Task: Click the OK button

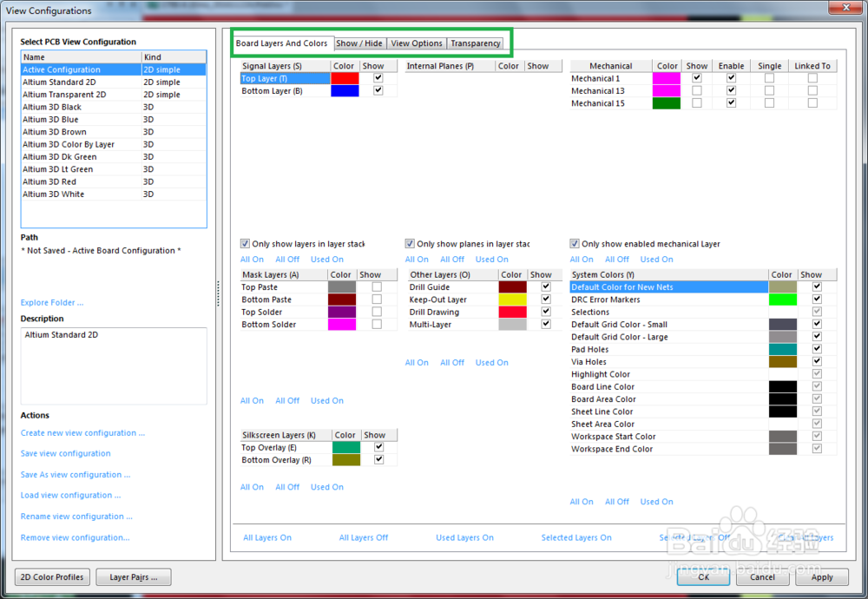Action: 703,576
